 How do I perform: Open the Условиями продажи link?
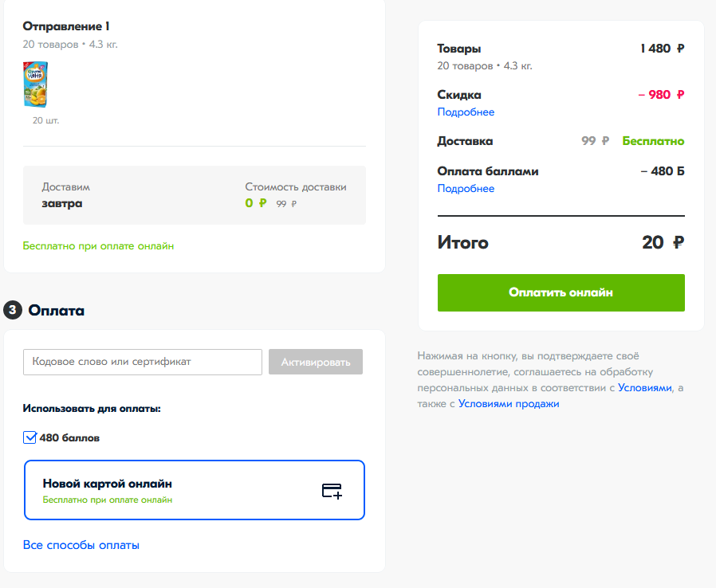[509, 404]
